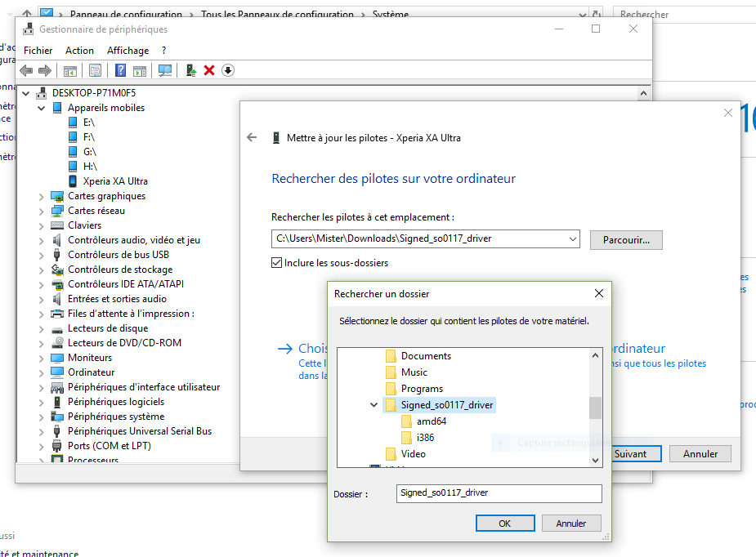Click the Contrôleurs de bus USB icon

tap(57, 255)
